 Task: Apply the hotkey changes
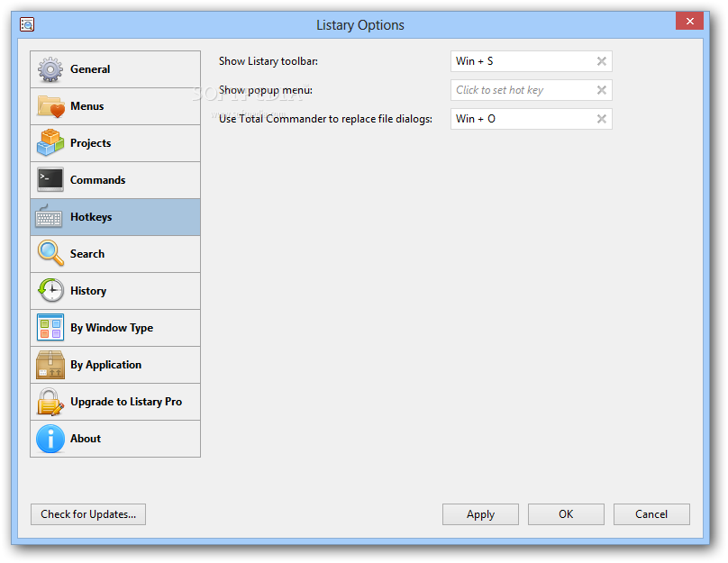(x=480, y=514)
